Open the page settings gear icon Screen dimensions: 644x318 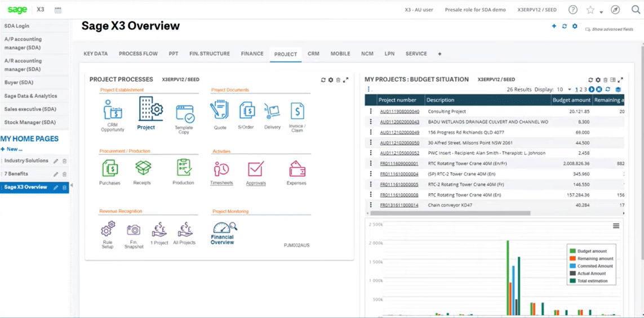[575, 26]
